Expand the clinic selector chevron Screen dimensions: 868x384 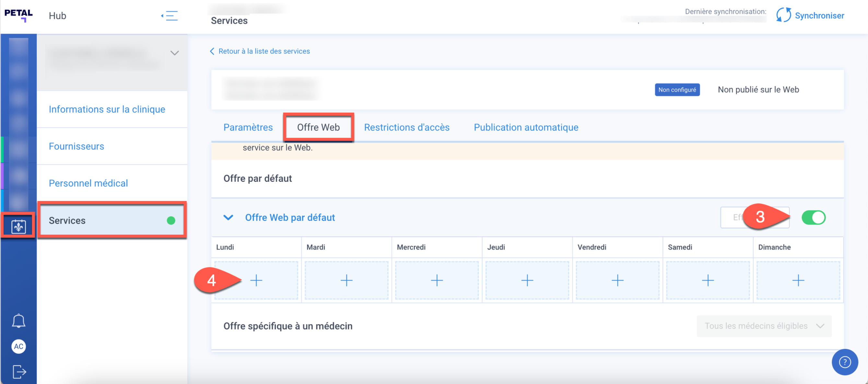coord(174,53)
